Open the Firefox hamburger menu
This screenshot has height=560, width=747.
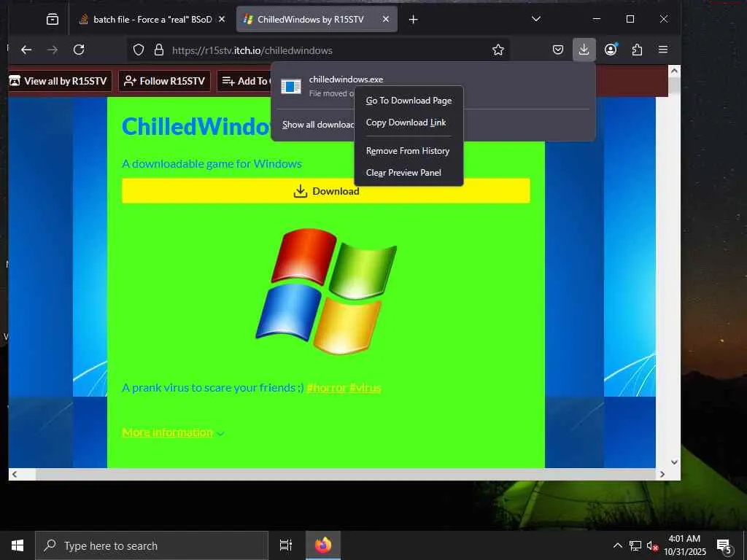click(x=662, y=50)
